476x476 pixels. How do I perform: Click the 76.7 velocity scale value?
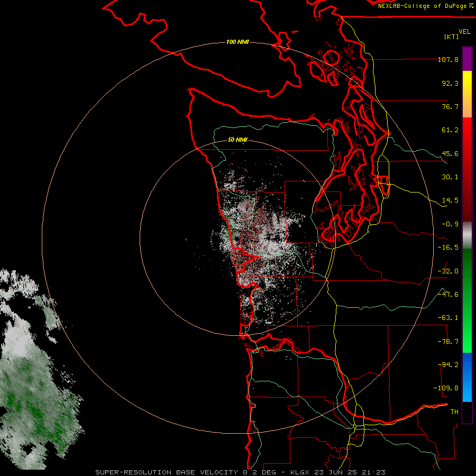(450, 106)
